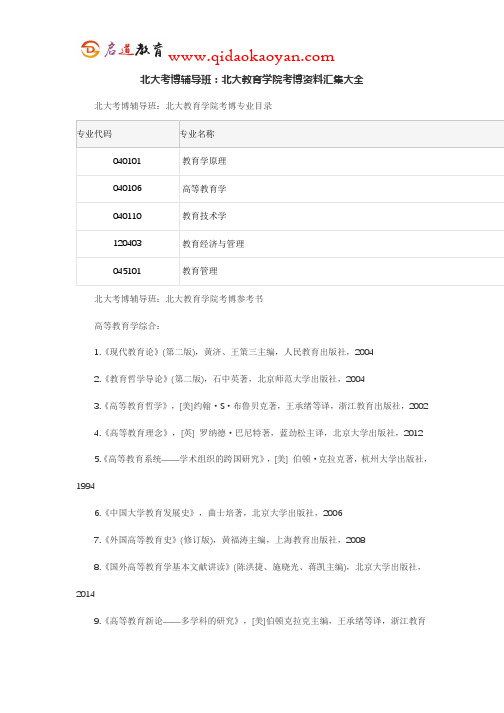Click code 040110 in the table
This screenshot has height=713, width=504.
(x=127, y=216)
